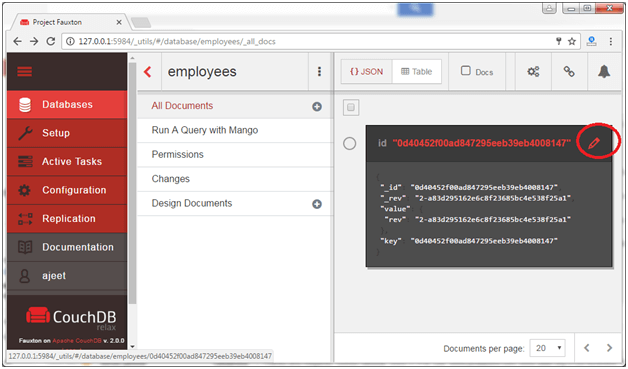Click the Setup wrench icon
Image resolution: width=628 pixels, height=369 pixels.
(25, 133)
